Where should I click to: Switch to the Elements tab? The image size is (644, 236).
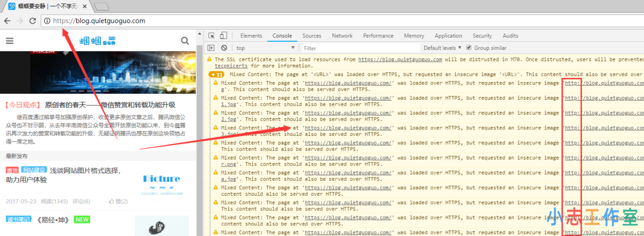251,36
